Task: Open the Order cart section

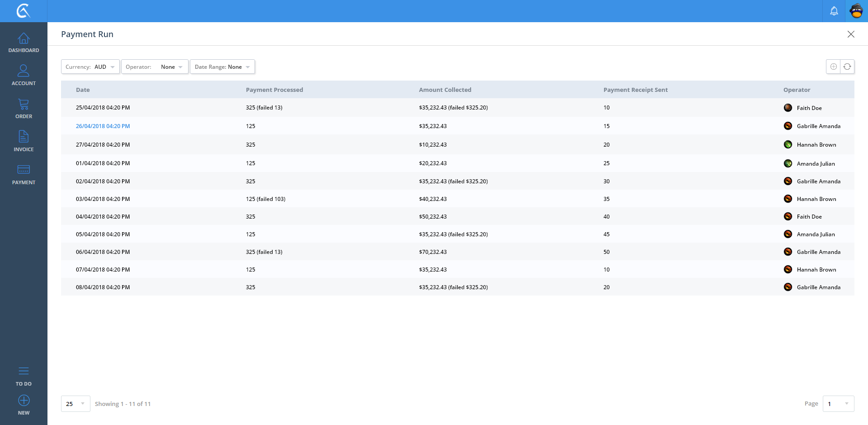Action: pyautogui.click(x=24, y=109)
